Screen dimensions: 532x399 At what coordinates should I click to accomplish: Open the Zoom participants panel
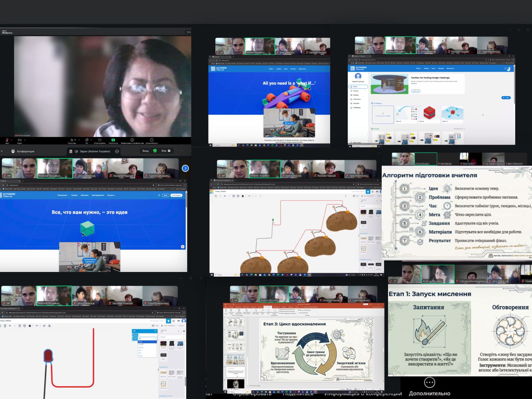pyautogui.click(x=71, y=140)
